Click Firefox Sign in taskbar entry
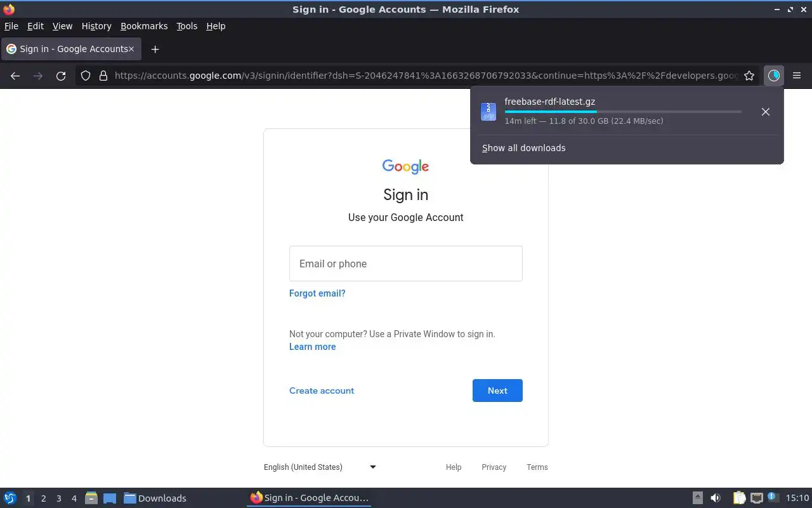 tap(309, 498)
